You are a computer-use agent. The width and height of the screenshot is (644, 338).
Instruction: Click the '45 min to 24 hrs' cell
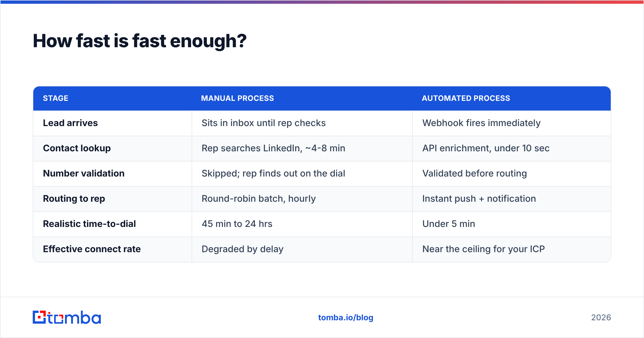237,224
